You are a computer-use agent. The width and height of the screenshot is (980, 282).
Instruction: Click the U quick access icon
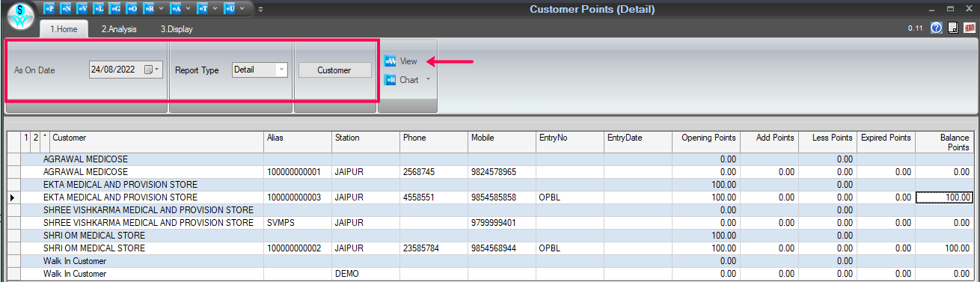(229, 9)
